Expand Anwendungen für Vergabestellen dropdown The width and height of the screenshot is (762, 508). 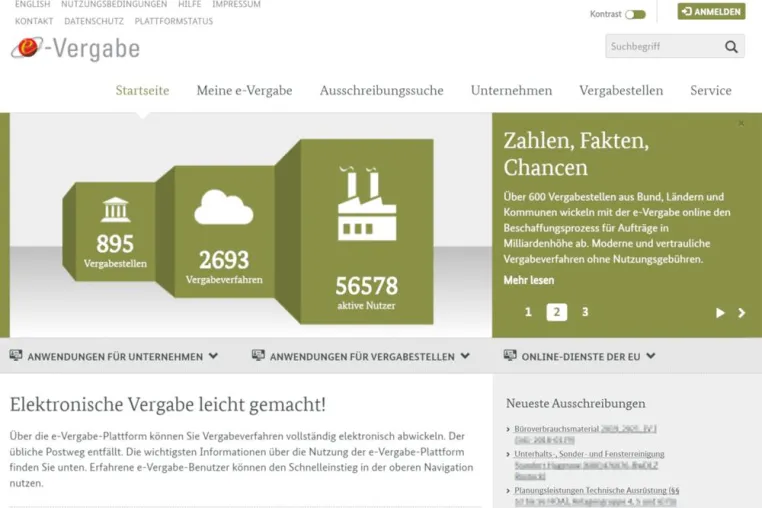(465, 356)
